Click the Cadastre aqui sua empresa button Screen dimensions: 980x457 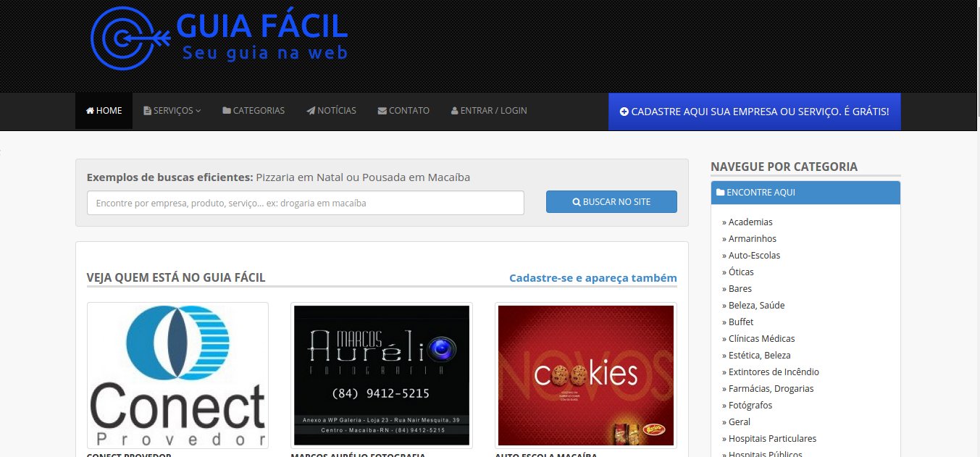[x=755, y=112]
